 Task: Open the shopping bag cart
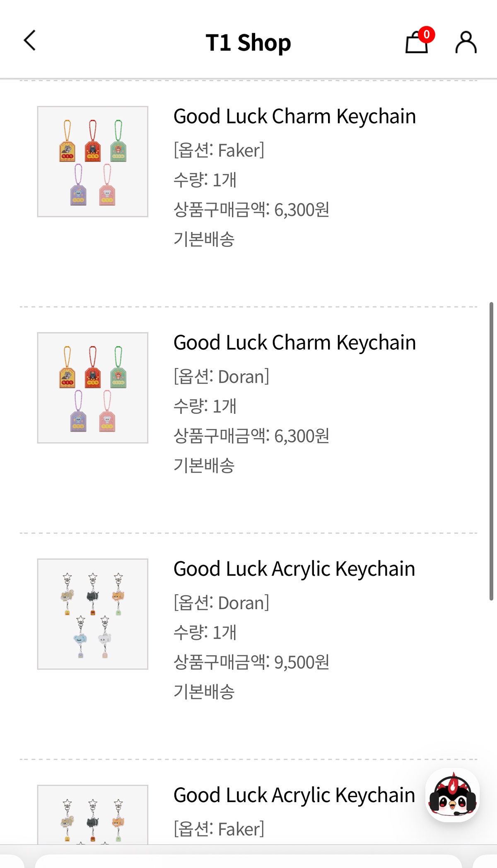point(415,43)
